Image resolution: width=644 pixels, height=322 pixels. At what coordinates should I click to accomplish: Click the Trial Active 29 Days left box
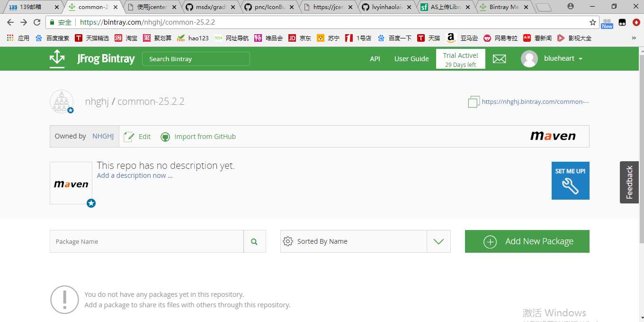pos(461,59)
